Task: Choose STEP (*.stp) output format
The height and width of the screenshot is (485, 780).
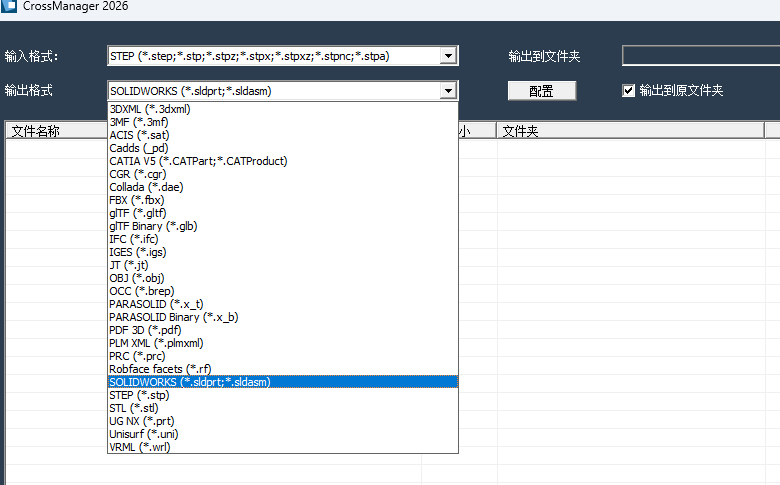Action: point(283,395)
